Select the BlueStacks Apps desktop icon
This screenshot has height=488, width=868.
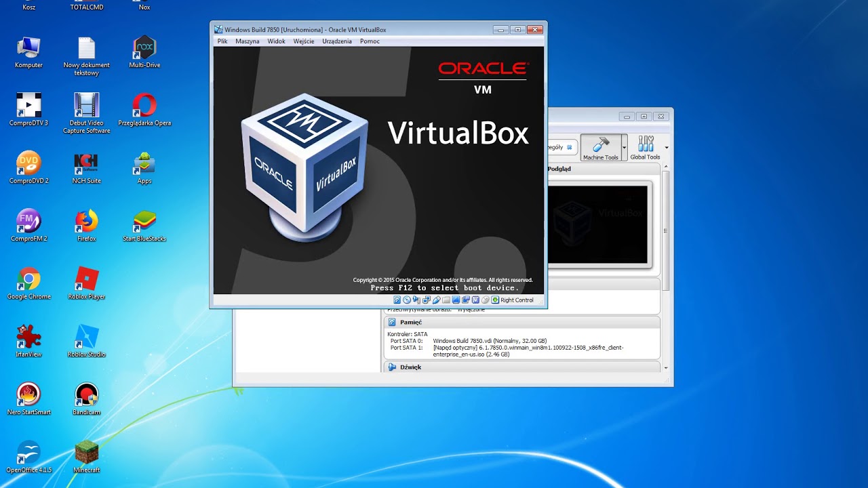tap(144, 168)
